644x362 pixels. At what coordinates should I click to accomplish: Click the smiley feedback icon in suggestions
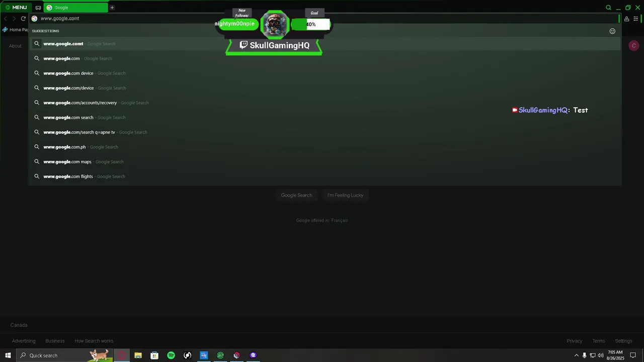(612, 31)
